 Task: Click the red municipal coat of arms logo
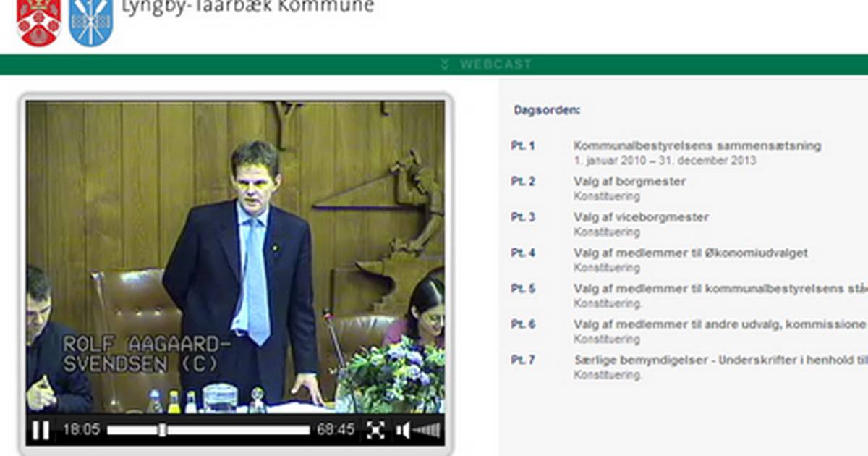point(38,22)
